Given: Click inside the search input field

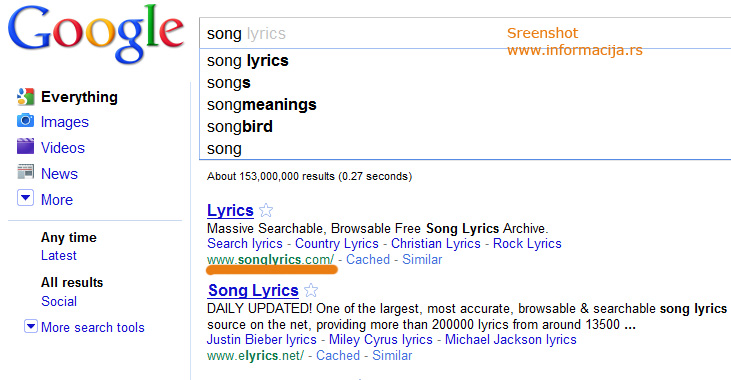Looking at the screenshot, I should click(465, 33).
